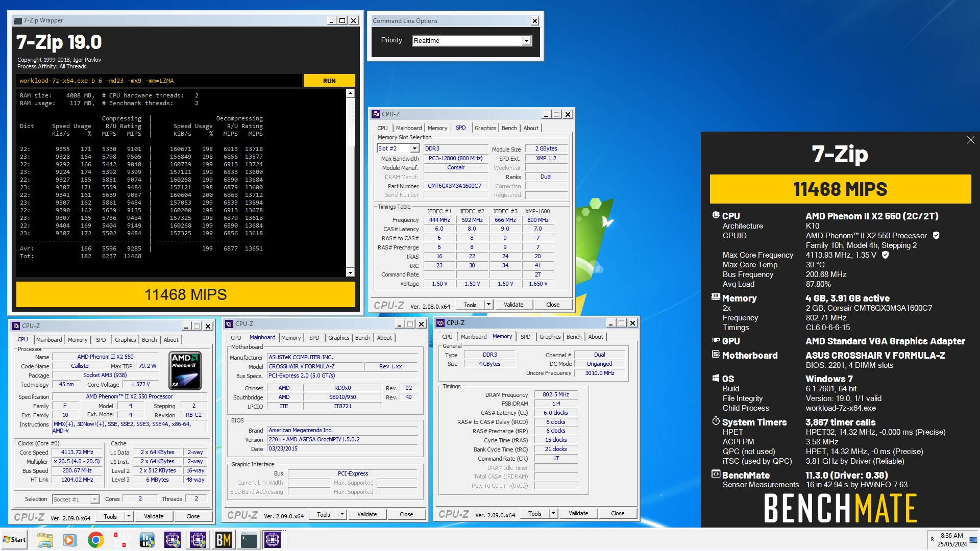Select the CPU tab in CPU-Z Memory window
The width and height of the screenshot is (980, 551).
[447, 337]
